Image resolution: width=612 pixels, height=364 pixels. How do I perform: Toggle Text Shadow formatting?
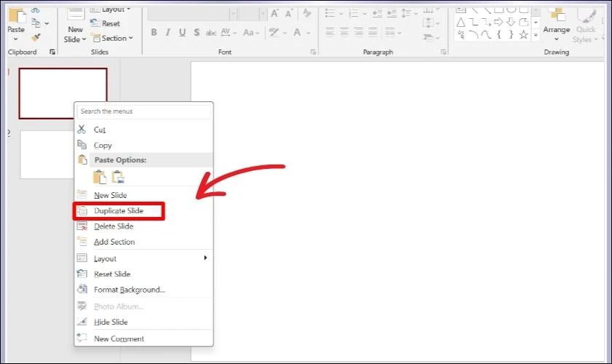tap(196, 32)
